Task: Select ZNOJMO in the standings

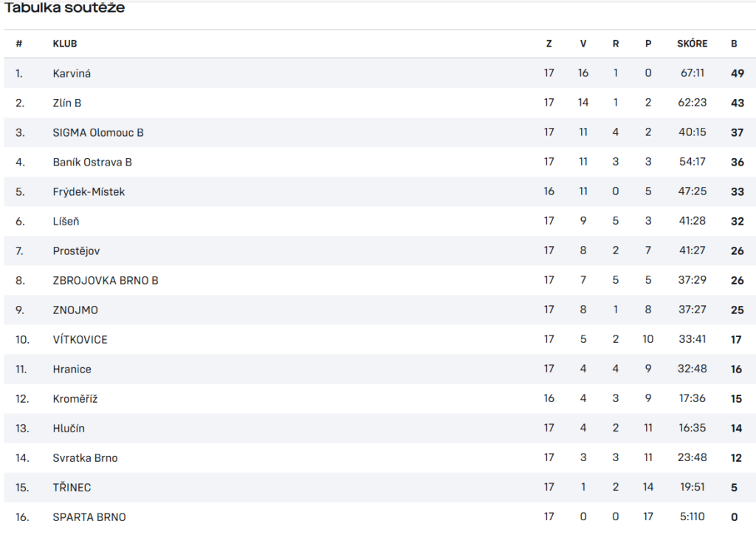Action: pos(75,310)
